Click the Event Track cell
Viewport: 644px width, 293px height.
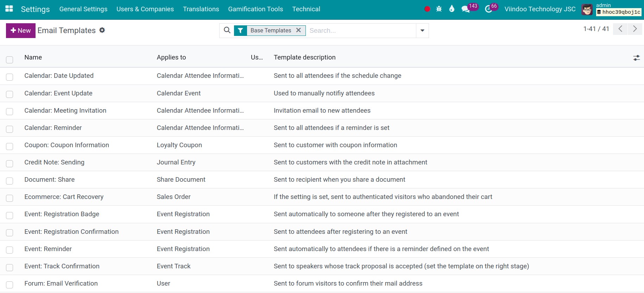(173, 266)
